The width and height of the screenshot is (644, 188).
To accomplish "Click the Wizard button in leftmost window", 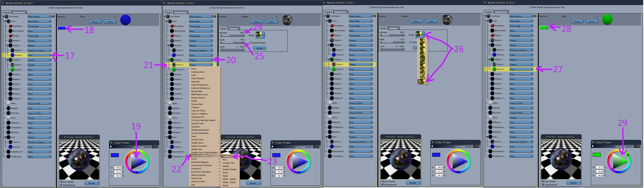I will coord(95,22).
